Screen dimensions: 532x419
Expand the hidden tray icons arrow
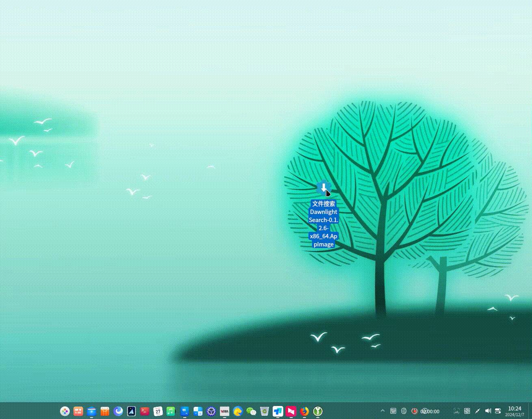[x=383, y=411]
